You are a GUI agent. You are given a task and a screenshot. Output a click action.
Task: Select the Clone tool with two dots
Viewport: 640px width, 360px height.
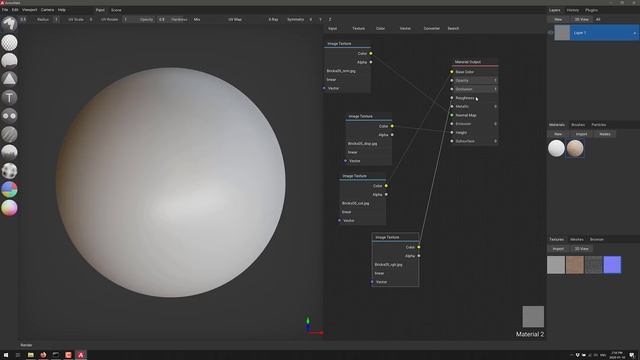coord(9,116)
